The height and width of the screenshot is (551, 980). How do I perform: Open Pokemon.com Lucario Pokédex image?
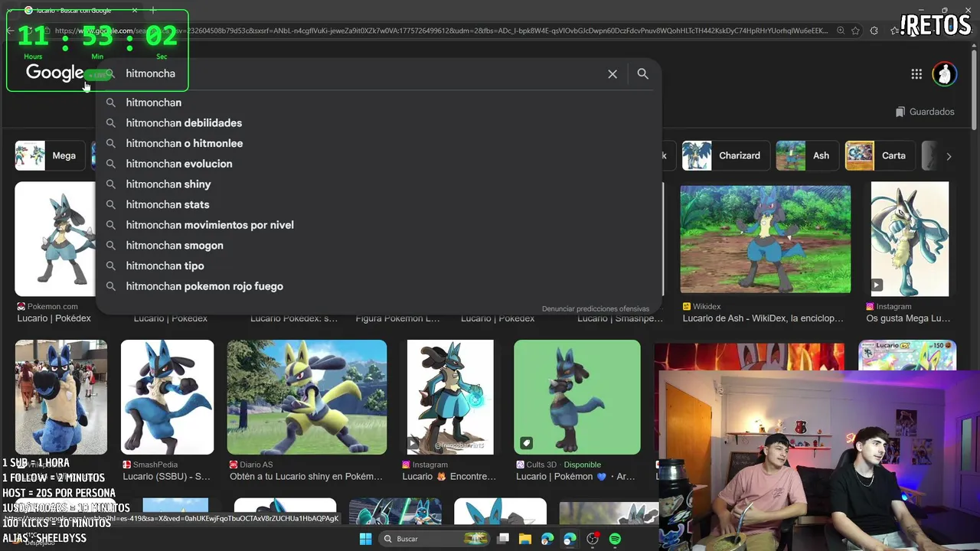(55, 239)
